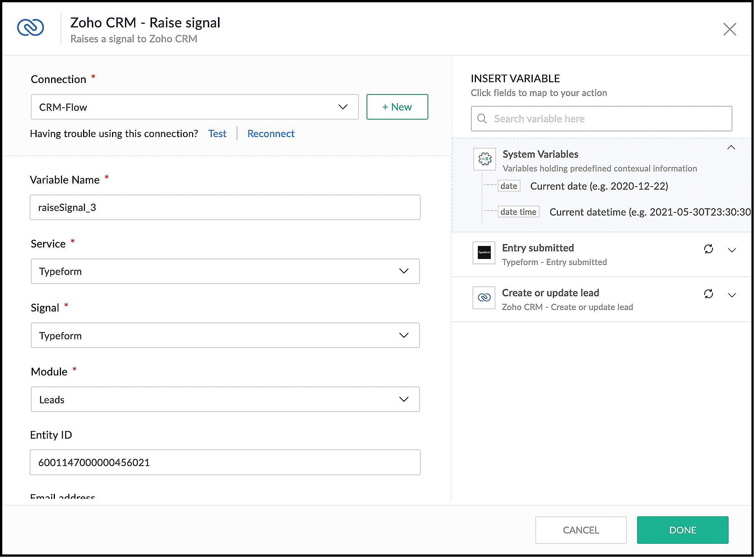Viewport: 756px width, 559px height.
Task: Click into the Entity ID field
Action: pyautogui.click(x=225, y=462)
